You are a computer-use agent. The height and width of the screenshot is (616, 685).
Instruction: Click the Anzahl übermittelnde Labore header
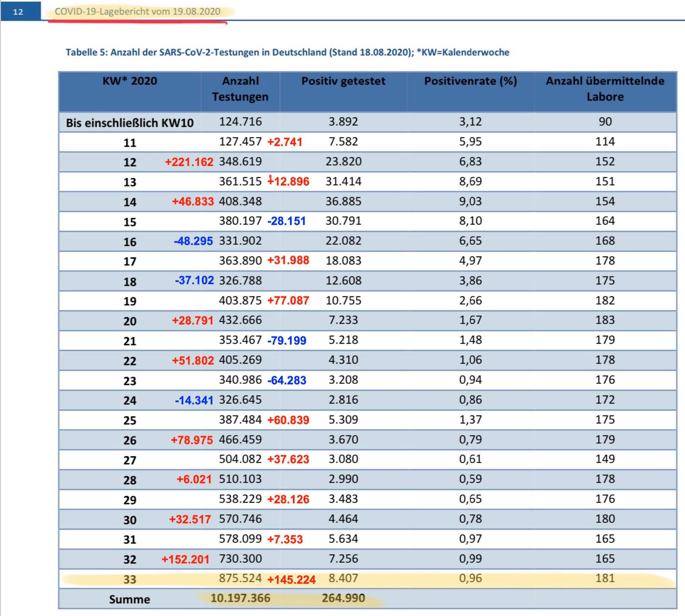605,89
